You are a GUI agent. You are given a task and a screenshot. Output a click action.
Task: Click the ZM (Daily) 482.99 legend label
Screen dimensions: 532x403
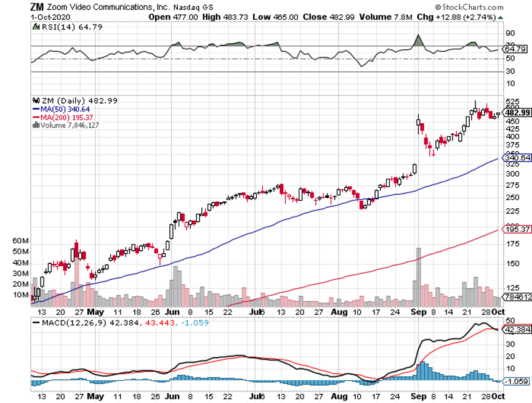(79, 101)
